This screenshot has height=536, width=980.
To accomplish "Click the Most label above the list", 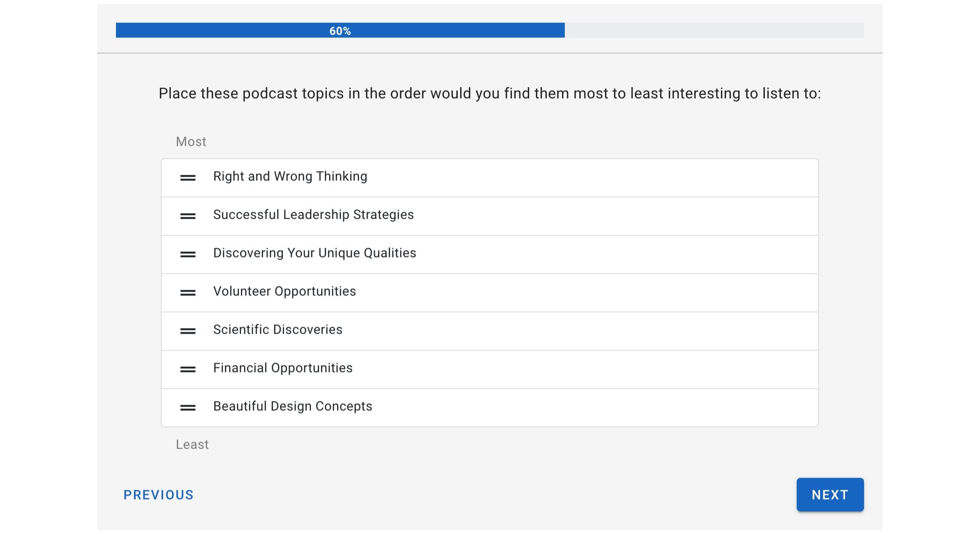I will coord(191,142).
